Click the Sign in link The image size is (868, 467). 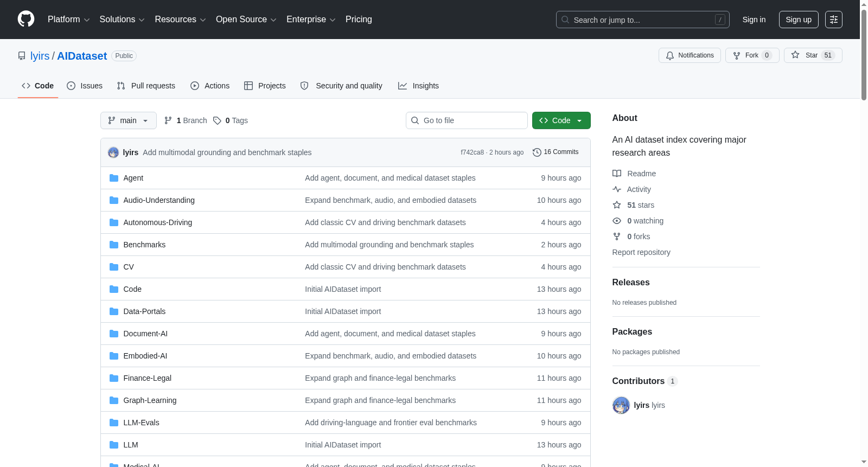click(x=754, y=20)
